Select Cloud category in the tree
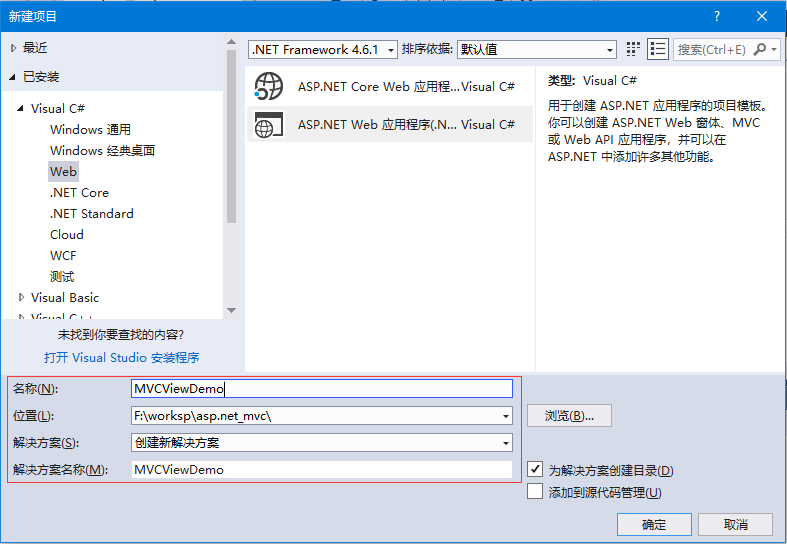 point(67,234)
